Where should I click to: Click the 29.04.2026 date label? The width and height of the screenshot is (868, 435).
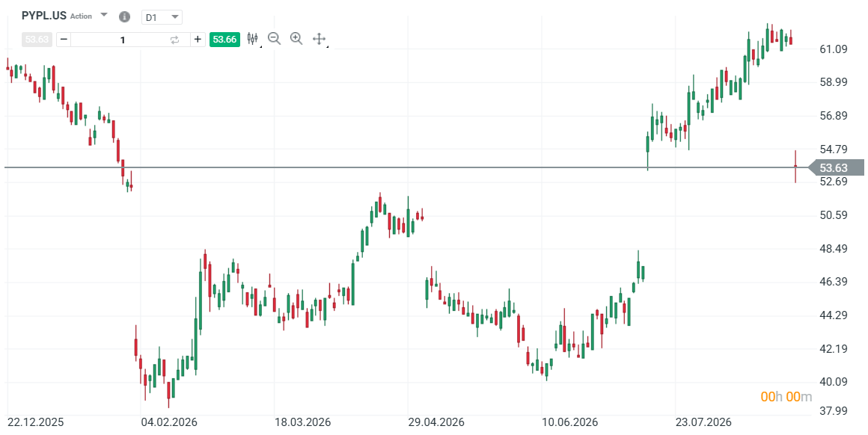click(x=436, y=422)
